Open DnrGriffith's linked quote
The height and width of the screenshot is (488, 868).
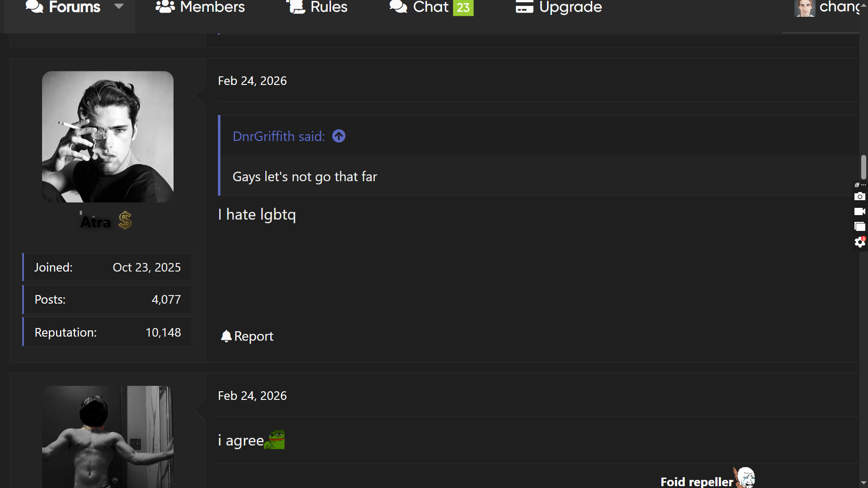click(278, 136)
